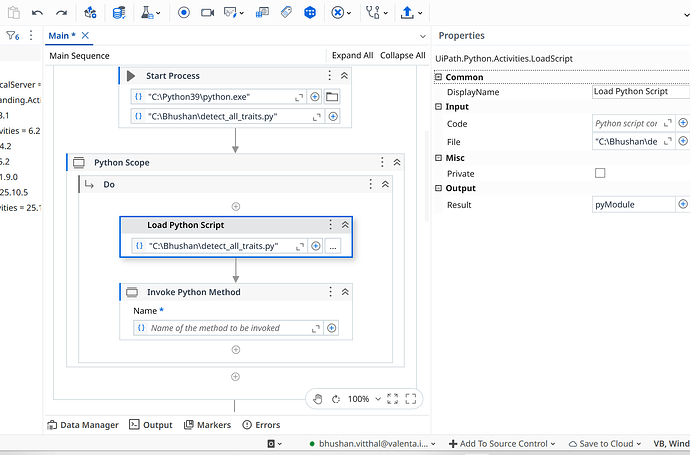Open Manage Packages from the toolbar
Viewport: 690px width, 455px height.
90,12
